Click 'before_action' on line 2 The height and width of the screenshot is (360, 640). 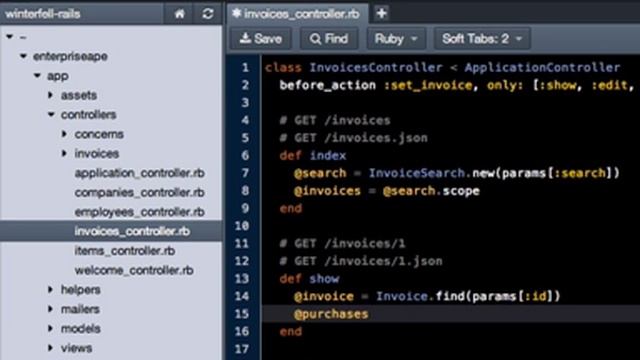[x=327, y=85]
